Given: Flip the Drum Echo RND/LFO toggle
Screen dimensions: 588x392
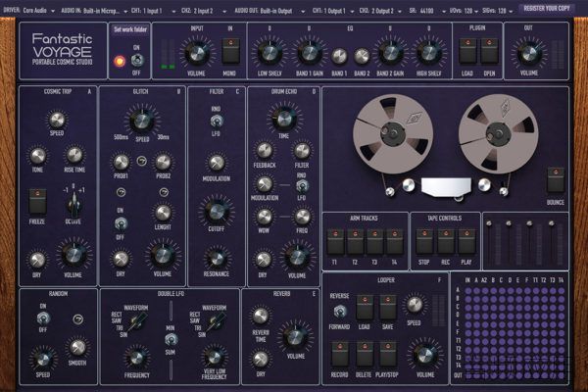Looking at the screenshot, I should (302, 185).
